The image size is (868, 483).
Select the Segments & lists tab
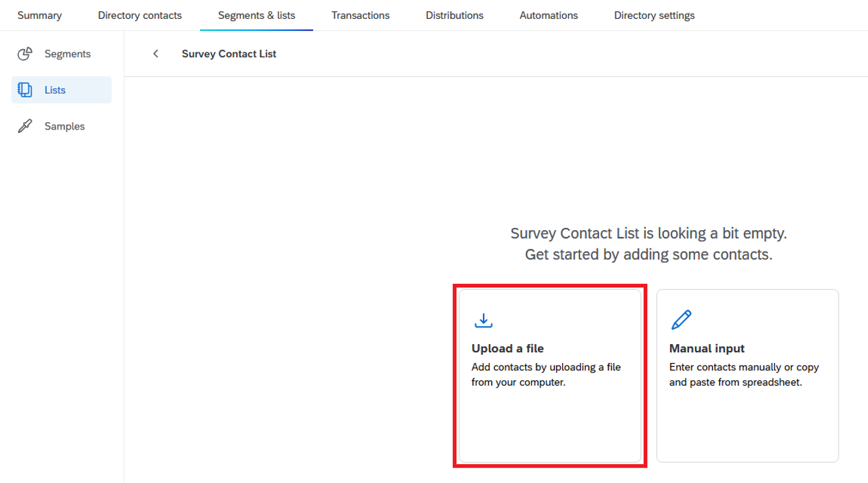(x=256, y=15)
